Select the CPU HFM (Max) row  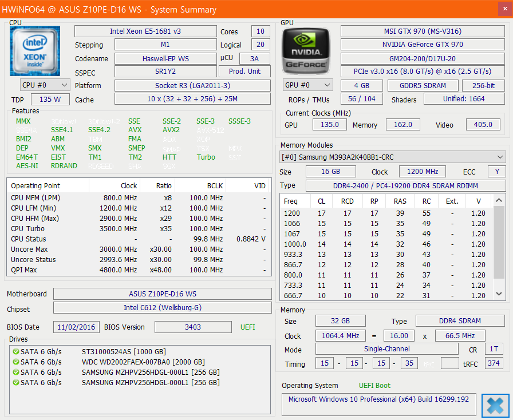click(x=139, y=219)
